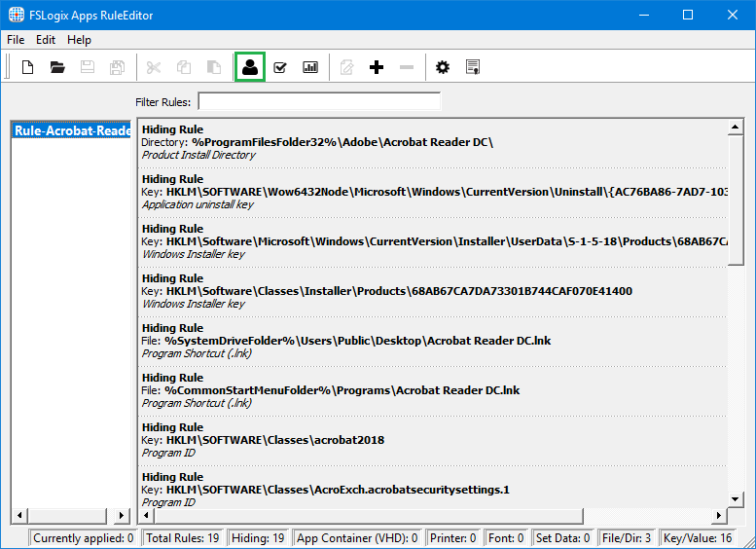Click the AD reporting document icon
The image size is (756, 549).
tap(473, 67)
